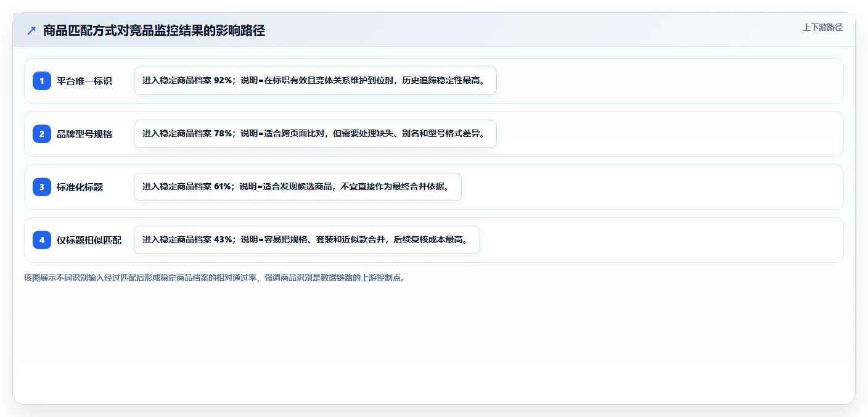Click the description box showing 43%

tap(307, 240)
